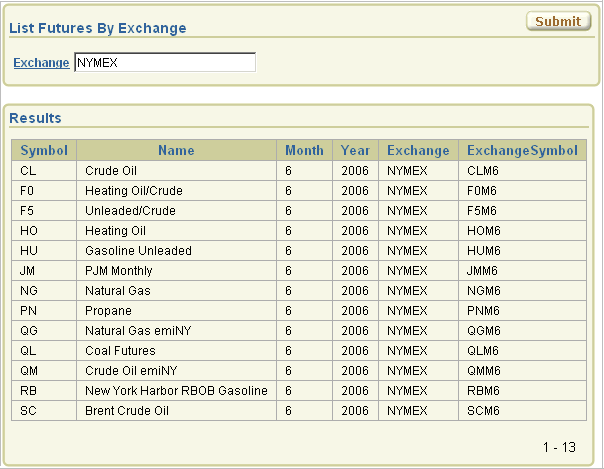Viewport: 604px width, 469px height.
Task: Select the HUM6 exchange symbol cell
Action: [x=522, y=251]
